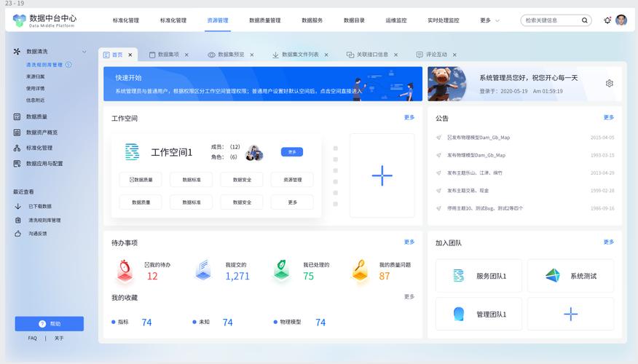
Task: Open the 数据服务 top menu
Action: [x=312, y=20]
